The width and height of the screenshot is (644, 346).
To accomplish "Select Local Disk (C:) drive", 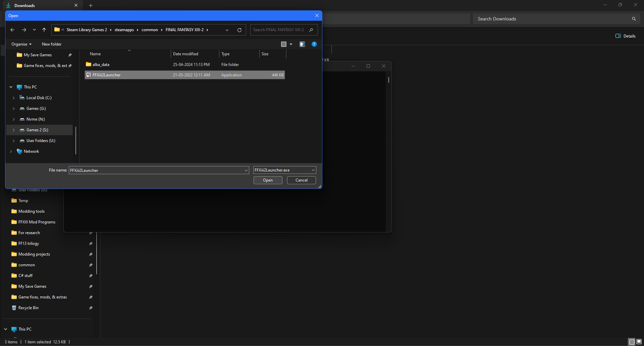I will pyautogui.click(x=39, y=98).
